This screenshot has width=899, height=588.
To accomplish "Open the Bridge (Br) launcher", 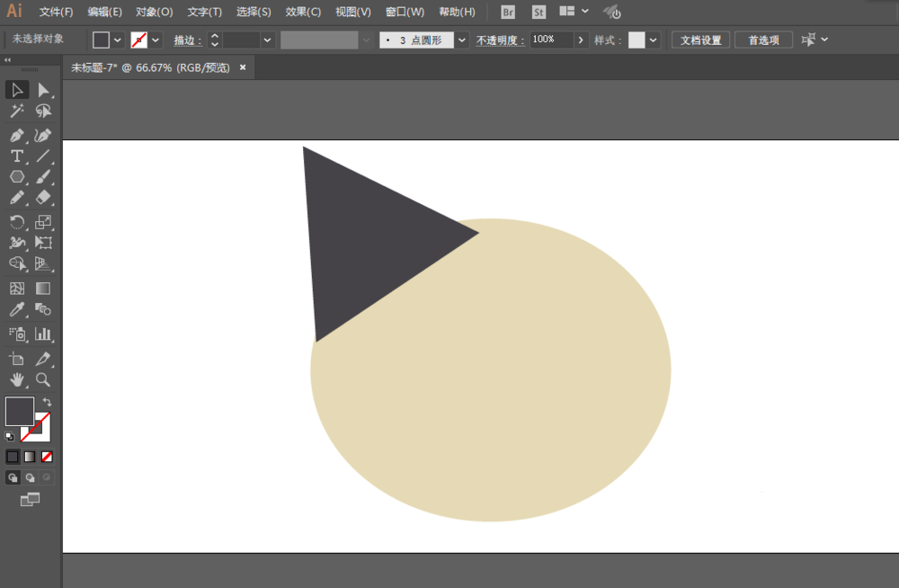I will [507, 12].
